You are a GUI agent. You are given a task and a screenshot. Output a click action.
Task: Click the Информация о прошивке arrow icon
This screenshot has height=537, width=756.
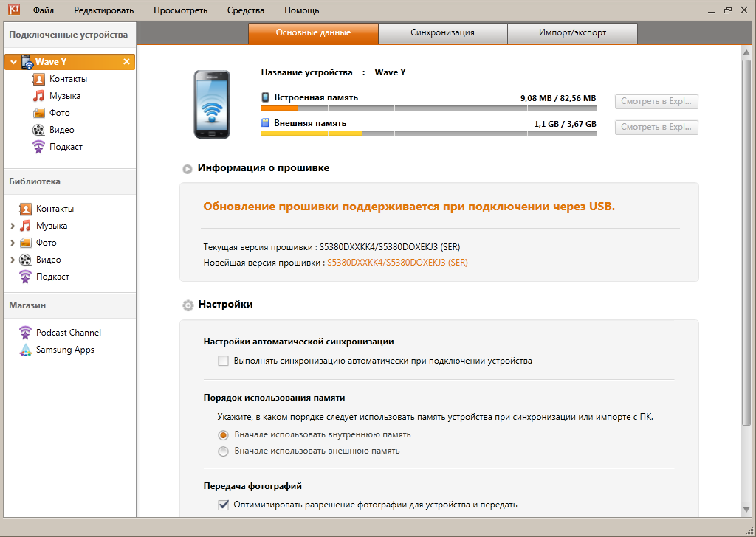click(188, 169)
